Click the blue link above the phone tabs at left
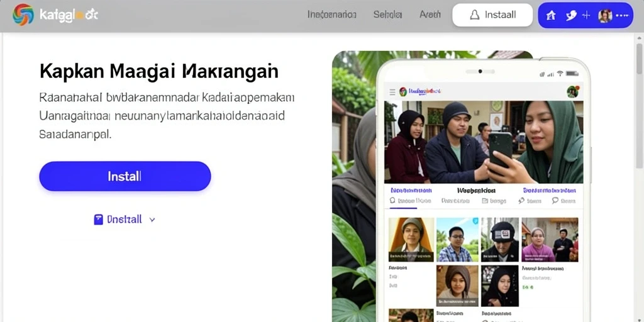The image size is (644, 322). point(411,191)
